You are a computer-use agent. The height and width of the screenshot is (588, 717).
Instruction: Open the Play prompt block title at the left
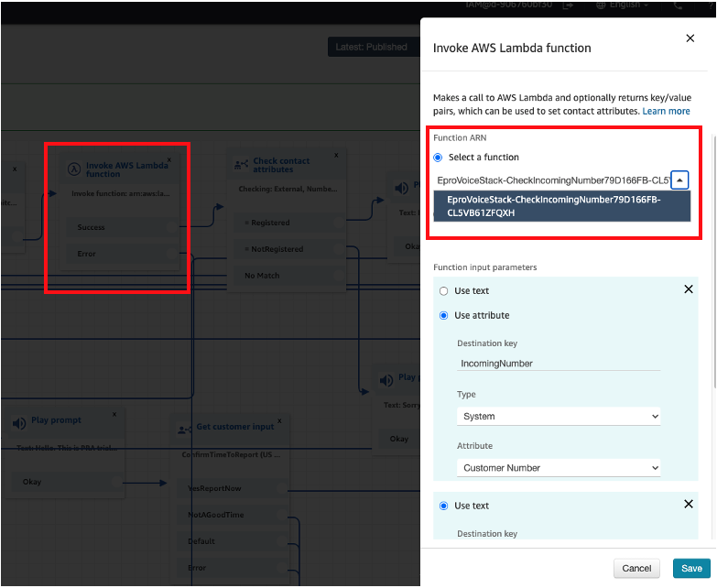point(56,420)
